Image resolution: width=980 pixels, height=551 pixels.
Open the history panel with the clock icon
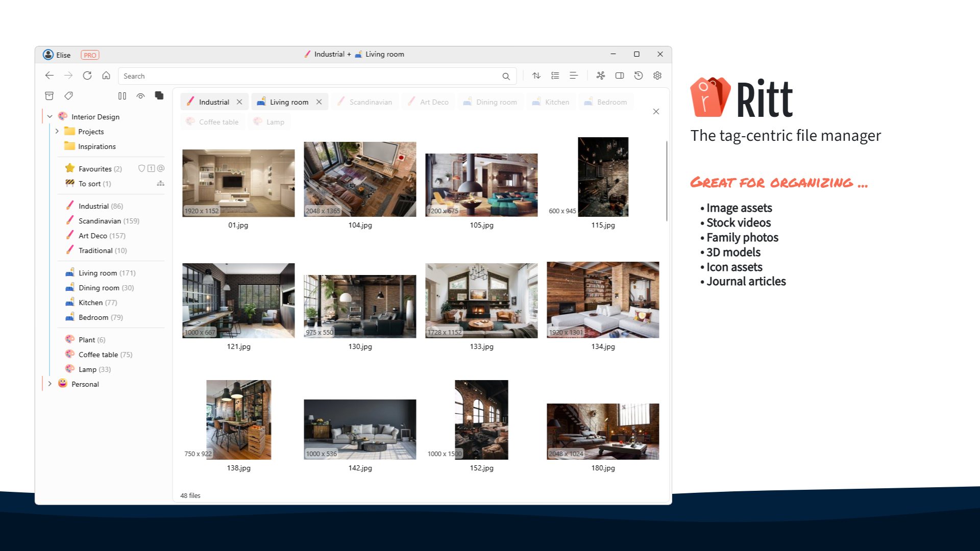coord(638,75)
